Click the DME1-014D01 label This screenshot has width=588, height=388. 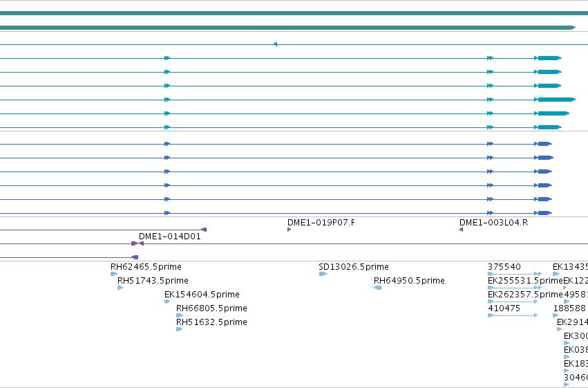point(170,237)
